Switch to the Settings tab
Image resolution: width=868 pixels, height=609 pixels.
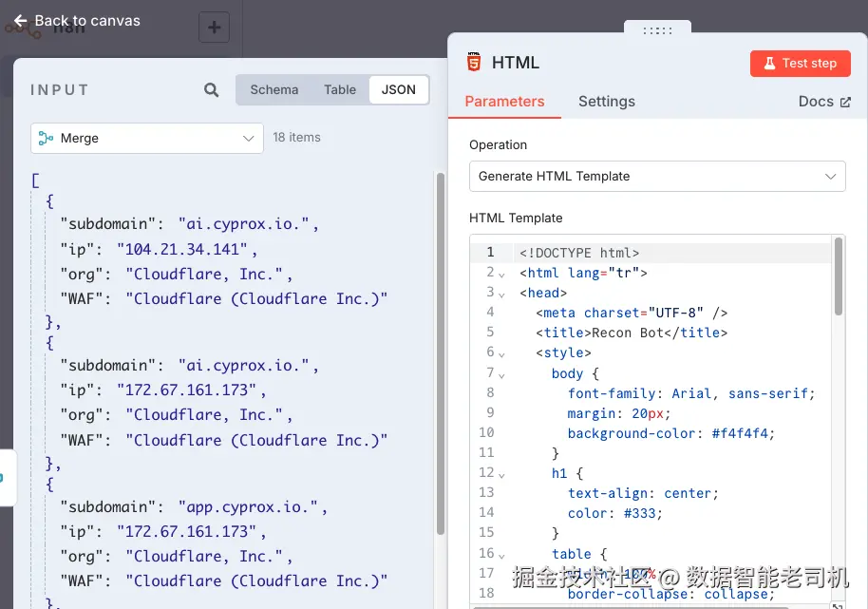coord(606,102)
